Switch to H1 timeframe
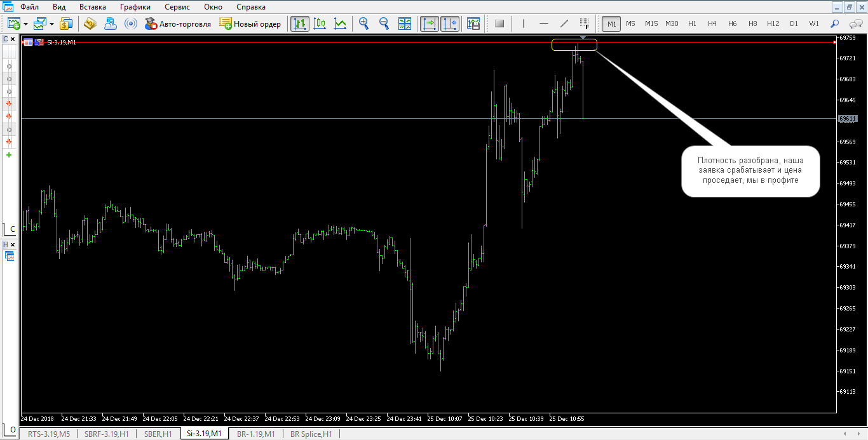 click(692, 23)
